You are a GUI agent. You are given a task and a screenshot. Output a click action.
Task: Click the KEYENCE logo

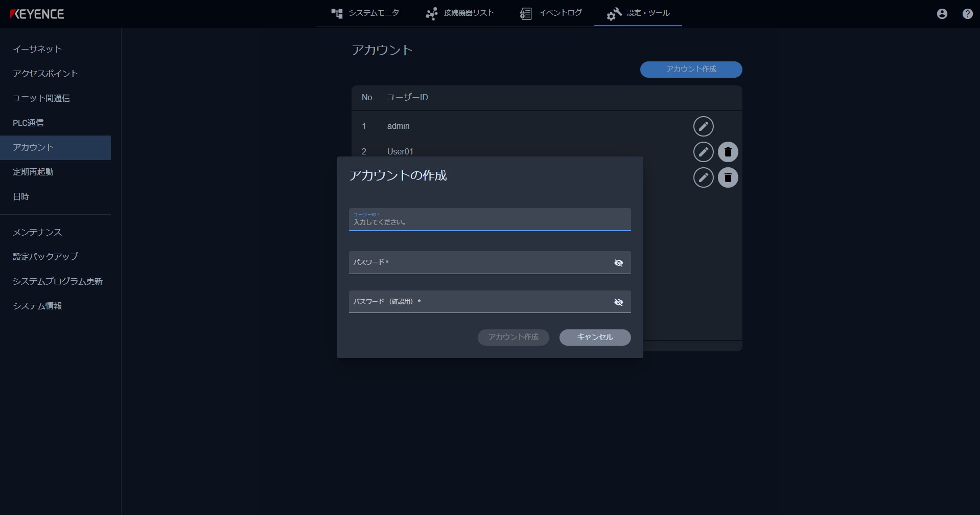(37, 14)
